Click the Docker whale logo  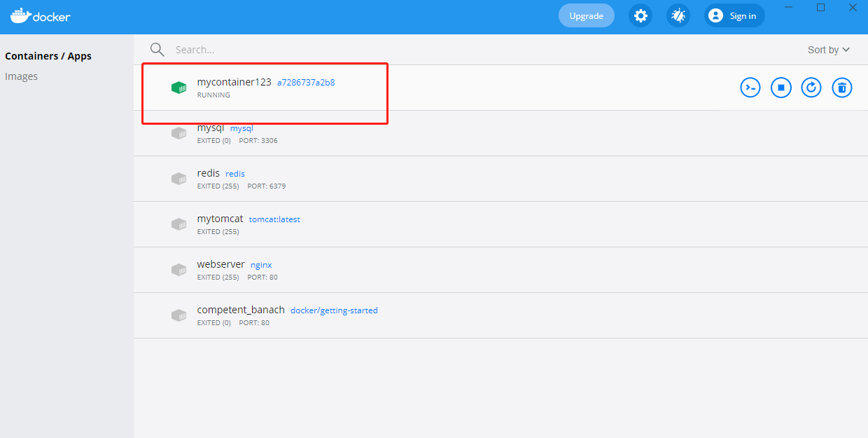pos(40,15)
